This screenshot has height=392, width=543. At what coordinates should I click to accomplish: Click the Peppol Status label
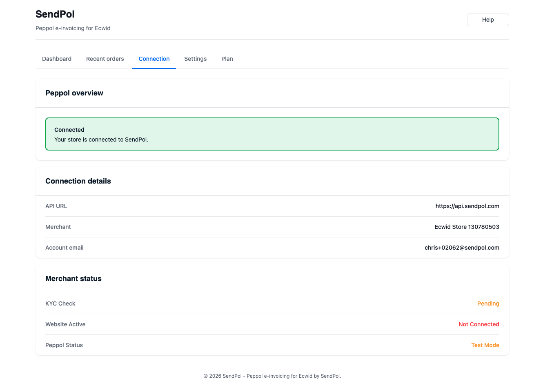click(x=64, y=345)
